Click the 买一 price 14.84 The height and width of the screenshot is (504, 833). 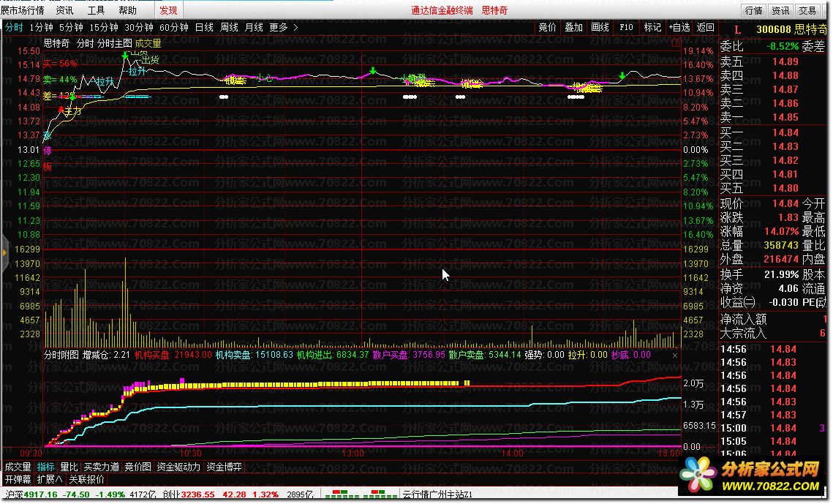pos(785,133)
